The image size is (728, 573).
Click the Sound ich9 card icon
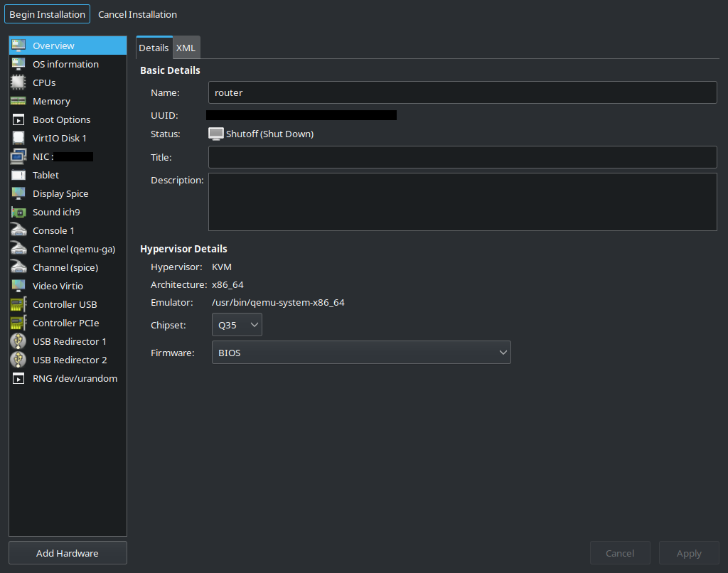coord(18,212)
